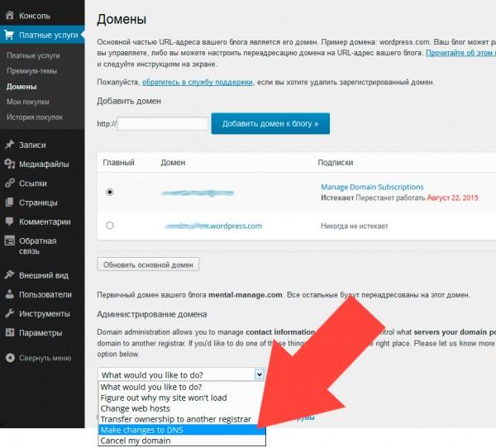Click the Инструменты wrench icon

[9, 313]
